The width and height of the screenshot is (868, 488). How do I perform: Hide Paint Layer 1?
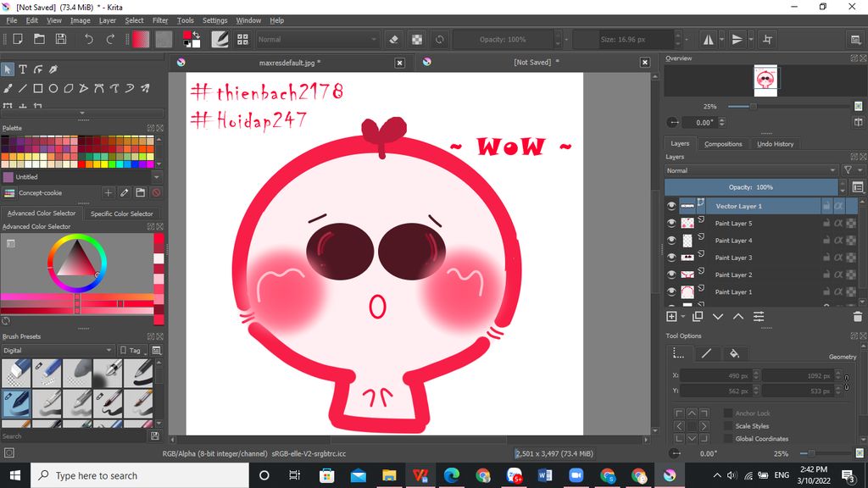pyautogui.click(x=671, y=291)
